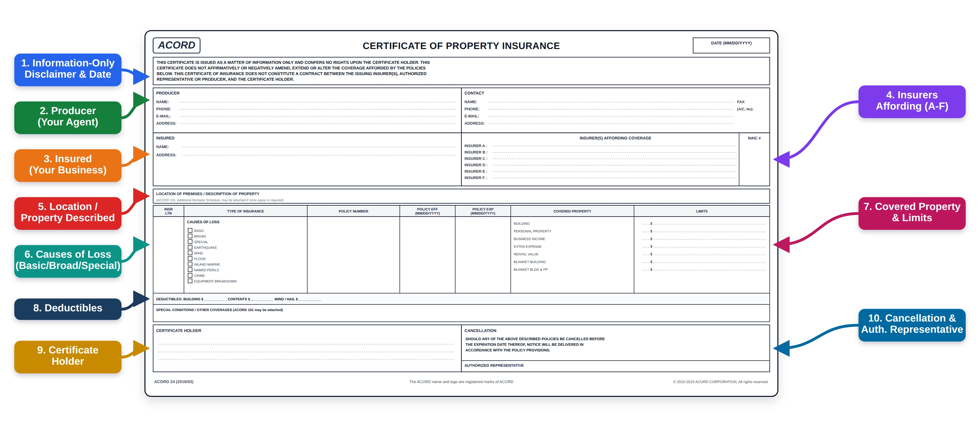Click the '6. Causes of Loss' label

[68, 261]
